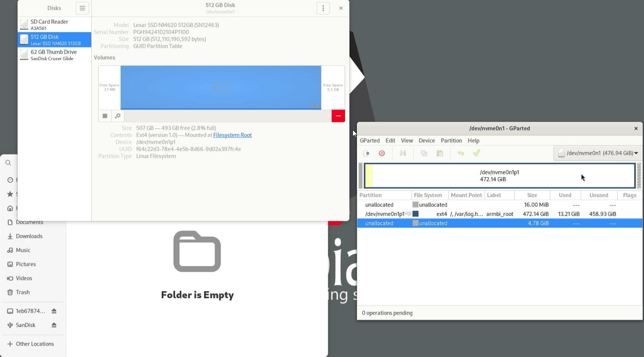Follow the Filesystem Root link
This screenshot has height=357, width=644.
click(232, 135)
